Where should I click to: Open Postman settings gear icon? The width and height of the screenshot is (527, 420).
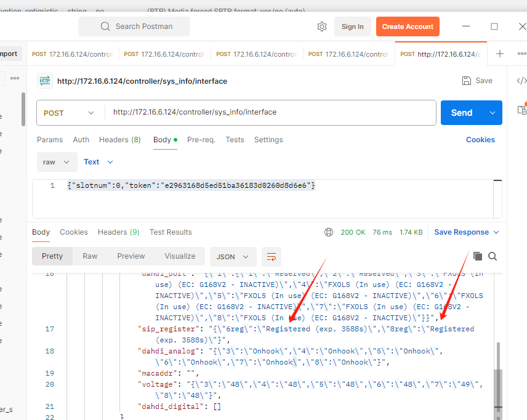point(322,26)
